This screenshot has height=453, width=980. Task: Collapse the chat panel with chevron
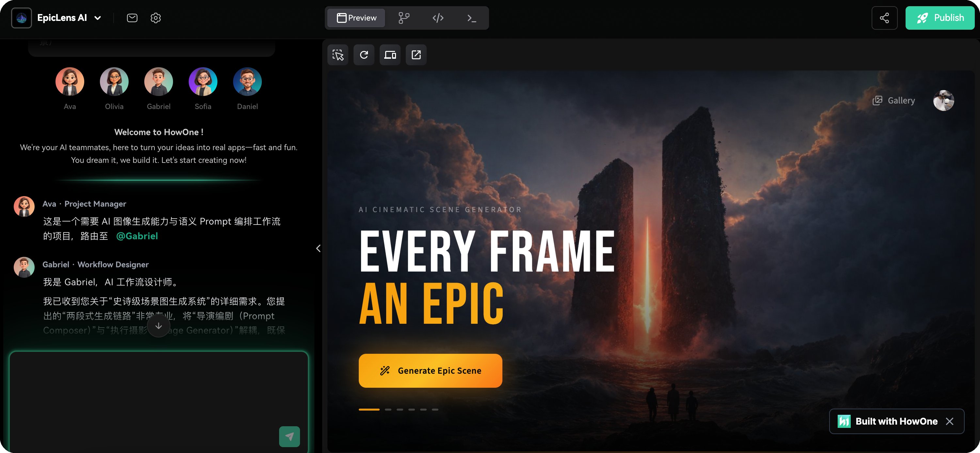coord(318,248)
